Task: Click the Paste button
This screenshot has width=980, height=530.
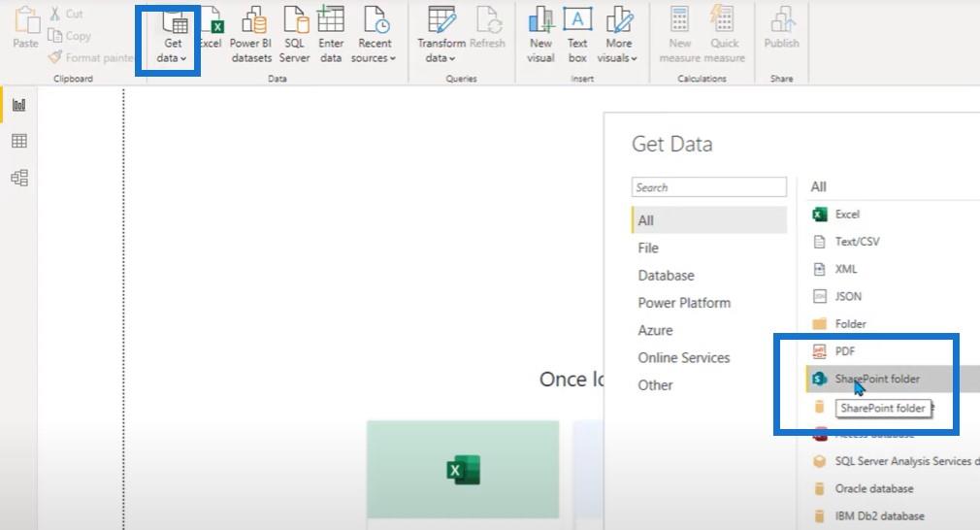Action: pos(25,29)
